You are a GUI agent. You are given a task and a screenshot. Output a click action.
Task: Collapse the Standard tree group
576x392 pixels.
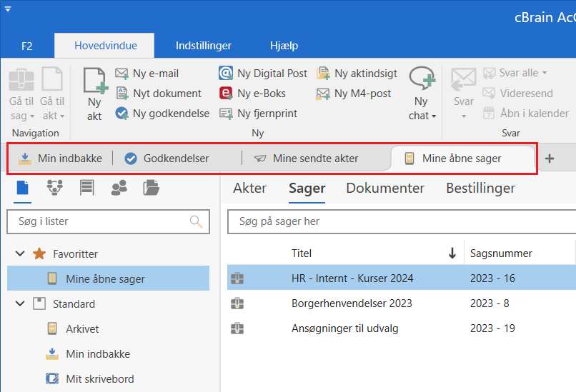(20, 303)
